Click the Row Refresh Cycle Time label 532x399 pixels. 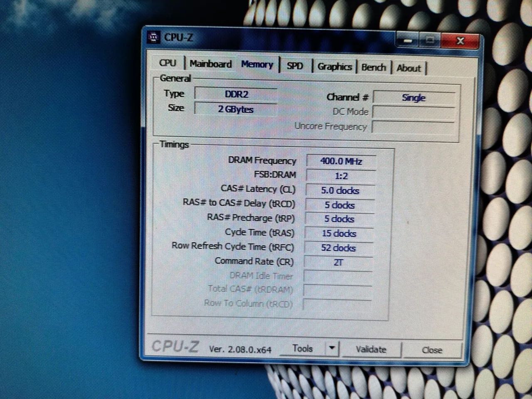233,246
